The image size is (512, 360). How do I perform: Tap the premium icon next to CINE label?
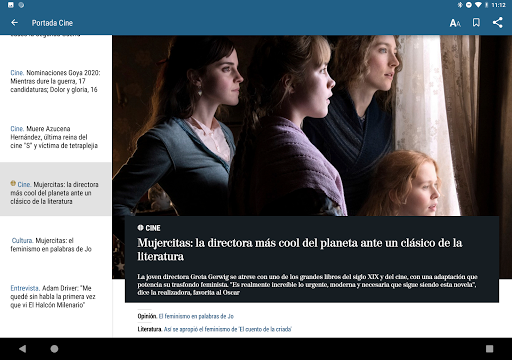tap(140, 228)
